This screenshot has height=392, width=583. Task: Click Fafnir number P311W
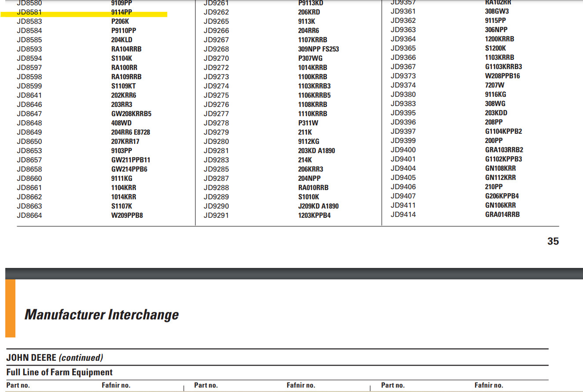point(308,123)
